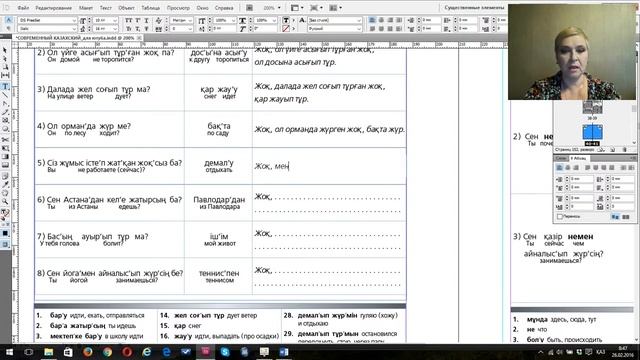Open the Файл menu
This screenshot has width=640, height=360.
pos(23,8)
